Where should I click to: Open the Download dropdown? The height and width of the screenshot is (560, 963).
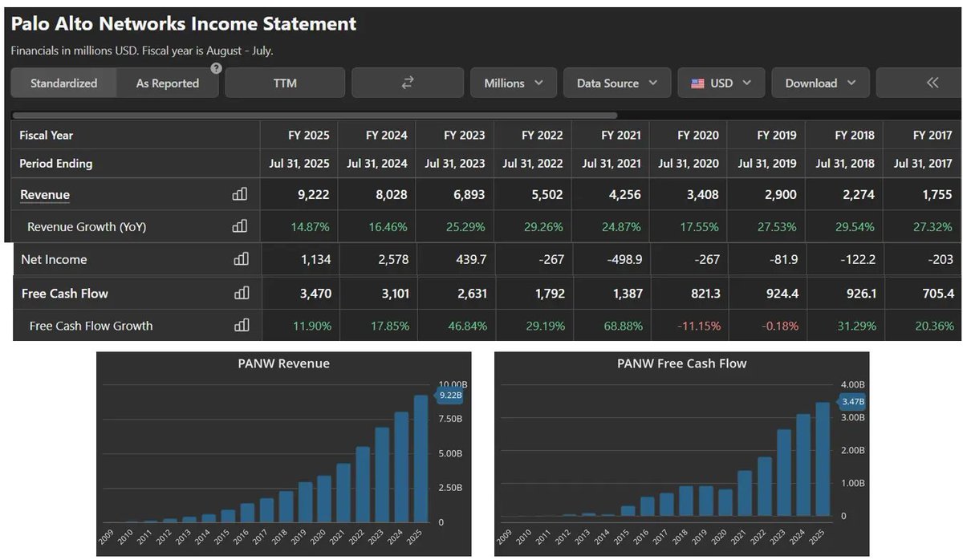(821, 83)
